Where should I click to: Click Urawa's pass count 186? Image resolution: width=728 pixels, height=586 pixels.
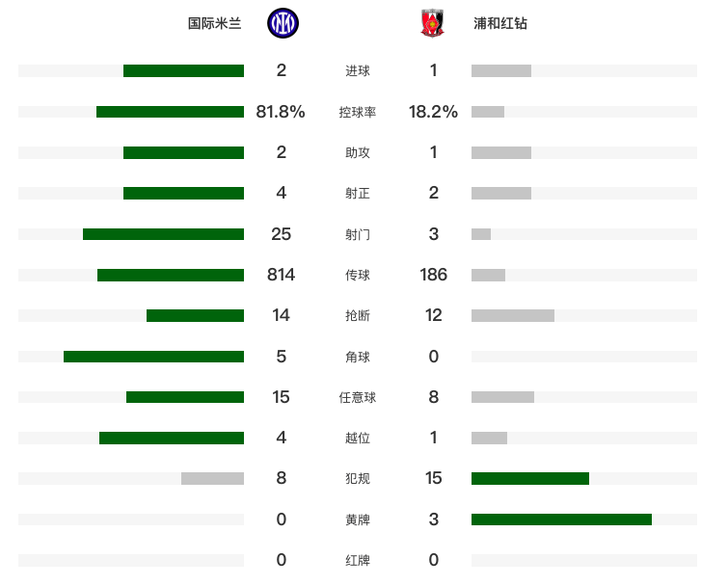point(434,275)
